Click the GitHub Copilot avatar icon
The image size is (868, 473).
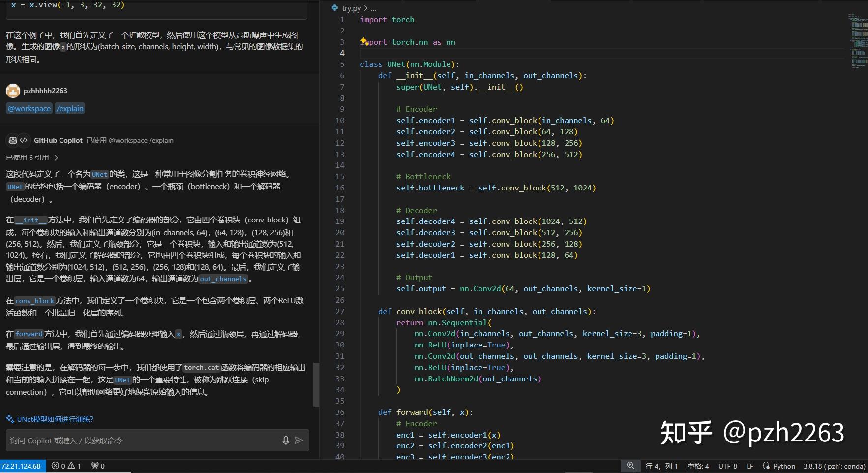coord(13,140)
